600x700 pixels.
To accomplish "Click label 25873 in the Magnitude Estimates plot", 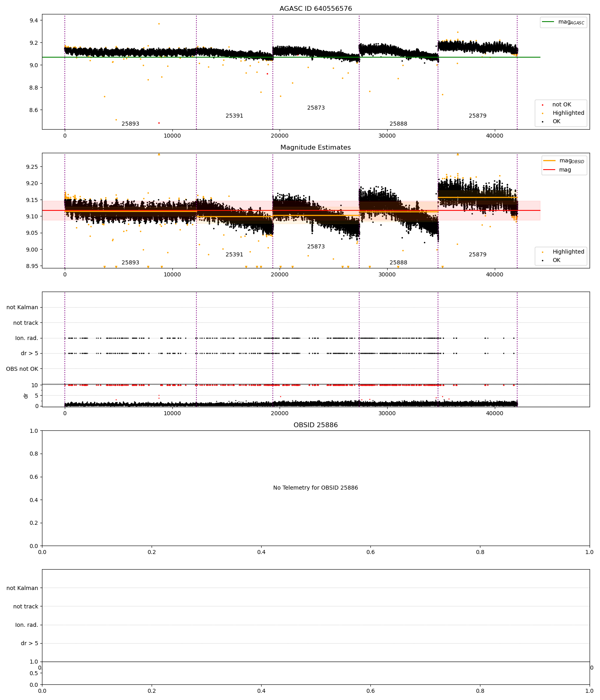I will pyautogui.click(x=316, y=247).
